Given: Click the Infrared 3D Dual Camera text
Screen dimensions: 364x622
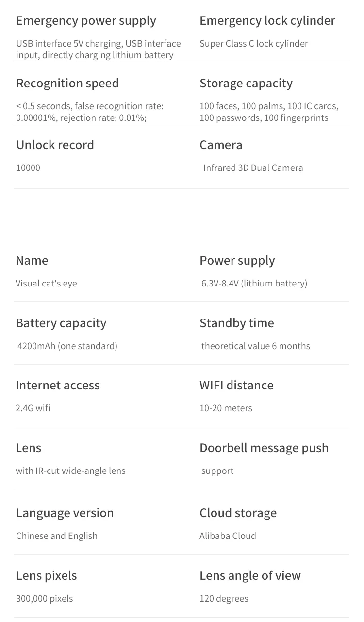Looking at the screenshot, I should pyautogui.click(x=253, y=168).
